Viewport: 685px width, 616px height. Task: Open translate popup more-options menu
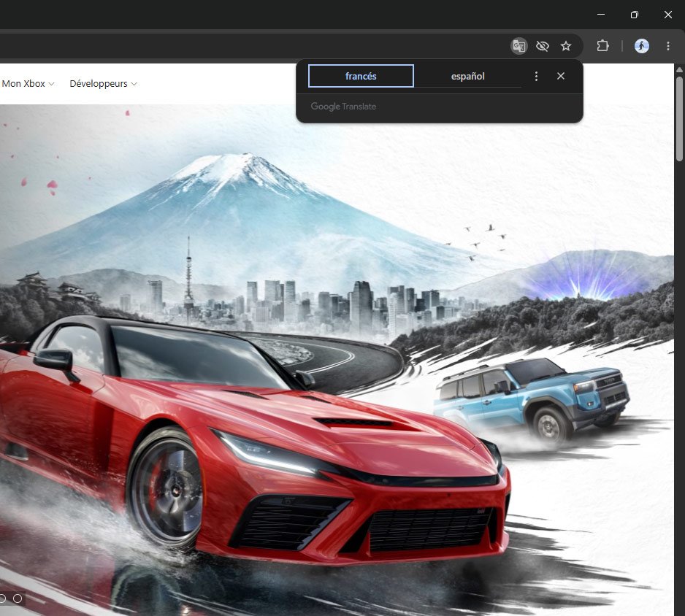click(x=536, y=76)
